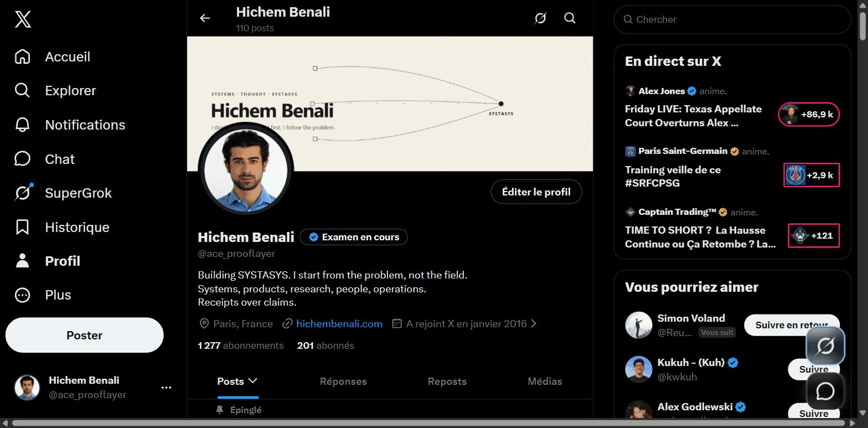Follow Alex Godlewski
Screen dimensions: 868x428
(813, 413)
